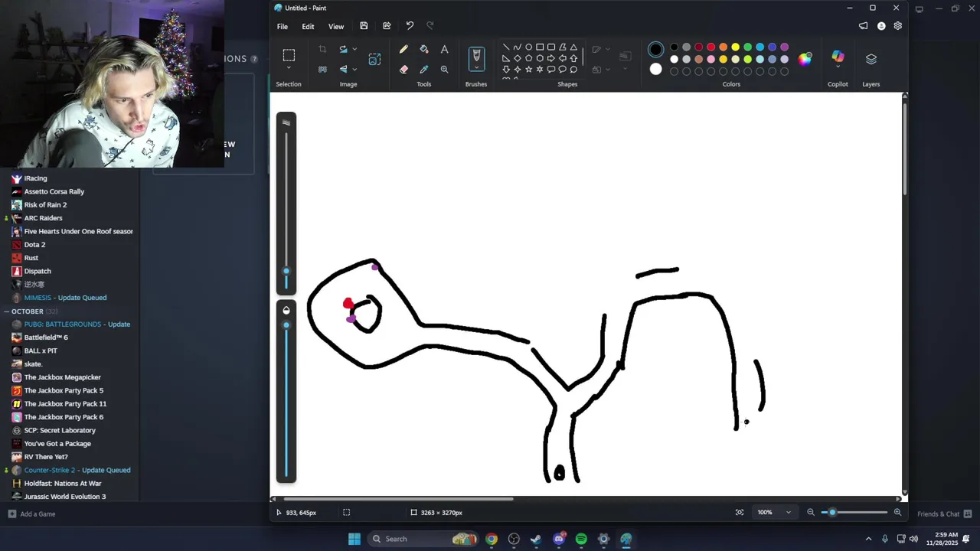Image resolution: width=980 pixels, height=551 pixels.
Task: Select the Color 2 background circle
Action: 655,69
